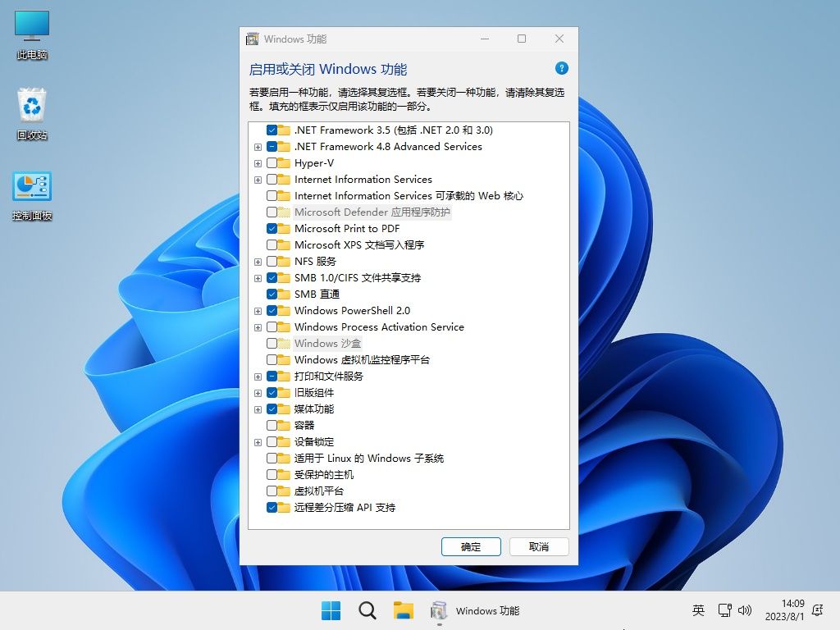Uncheck the SMB 直通 checkbox
Viewport: 840px width, 630px height.
click(x=272, y=294)
